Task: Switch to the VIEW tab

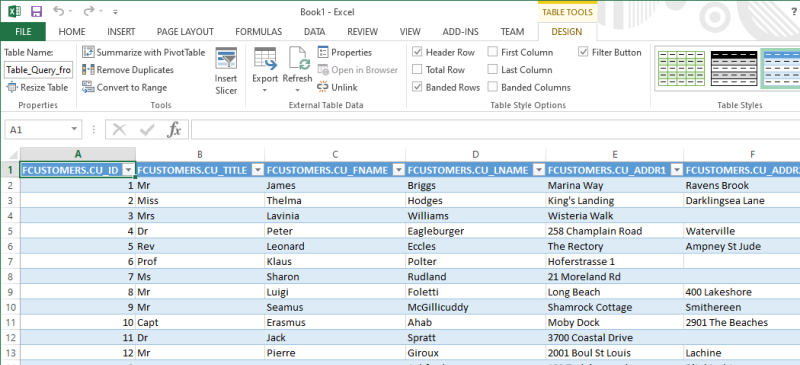Action: point(410,32)
